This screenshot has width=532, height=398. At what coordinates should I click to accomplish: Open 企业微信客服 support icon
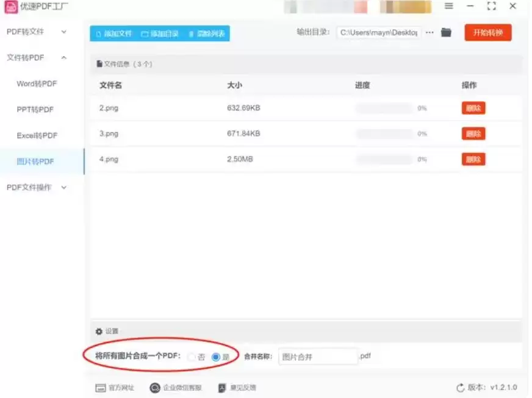pos(155,388)
